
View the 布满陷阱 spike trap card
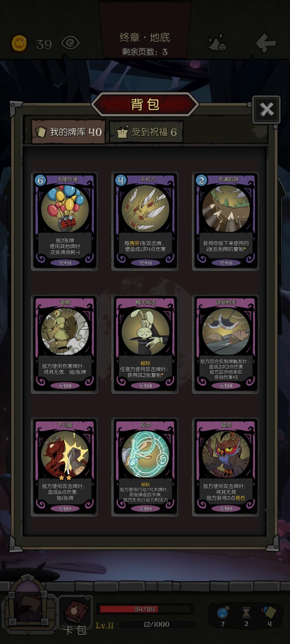tap(226, 221)
